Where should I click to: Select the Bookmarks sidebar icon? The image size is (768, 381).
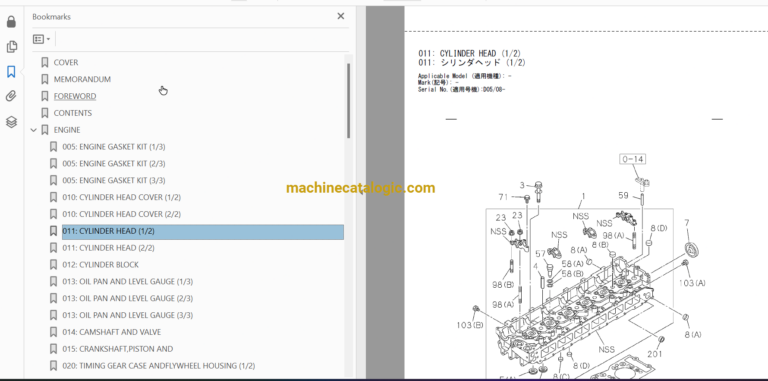[x=11, y=71]
